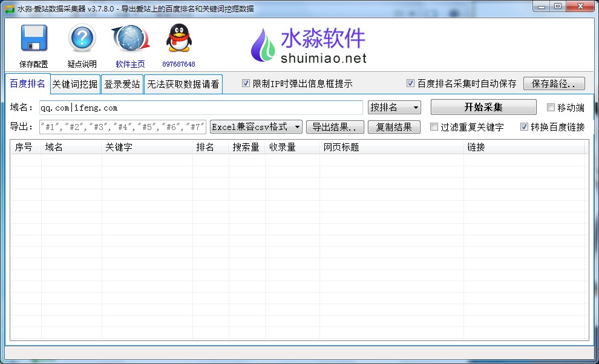The image size is (599, 364).
Task: Toggle 百度排名采集时自动保存 checkbox
Action: [410, 83]
